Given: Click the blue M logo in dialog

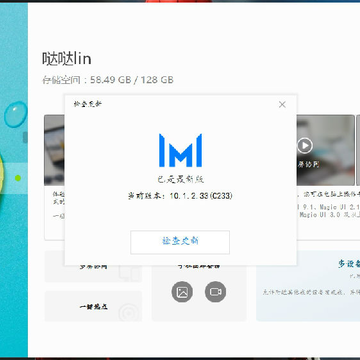Looking at the screenshot, I should [x=180, y=150].
